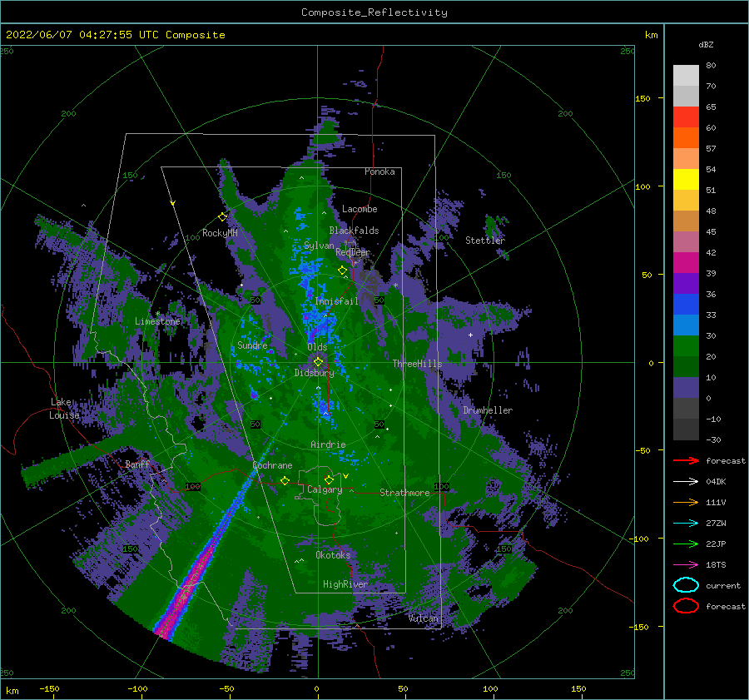Click the Innisfail label on the map

pos(336,301)
